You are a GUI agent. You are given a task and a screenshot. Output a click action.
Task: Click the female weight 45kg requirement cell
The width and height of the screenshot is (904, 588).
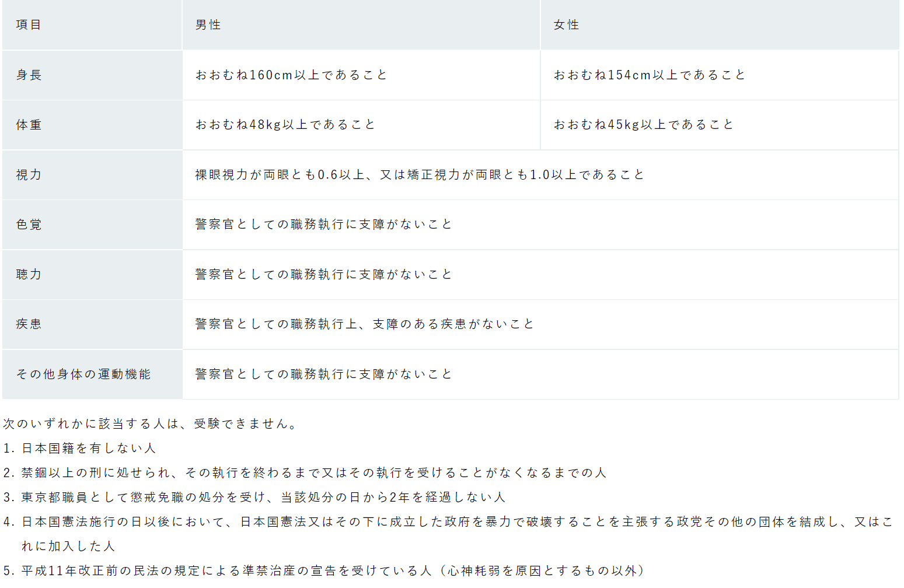click(644, 125)
